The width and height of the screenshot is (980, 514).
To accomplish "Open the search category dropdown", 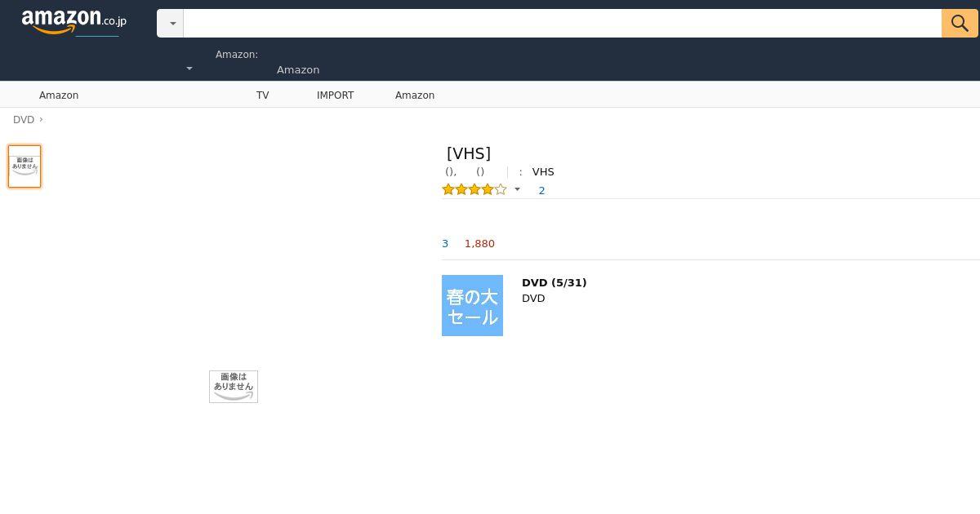I will click(171, 23).
